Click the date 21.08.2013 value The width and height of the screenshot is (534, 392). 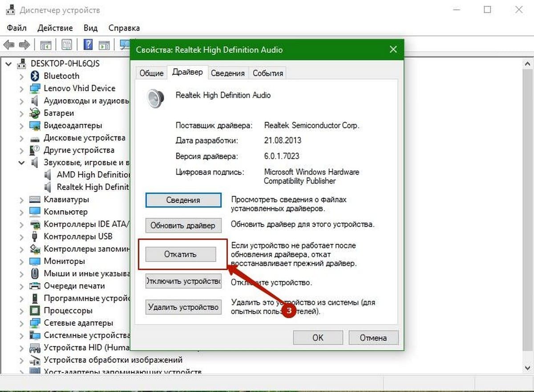coord(283,140)
